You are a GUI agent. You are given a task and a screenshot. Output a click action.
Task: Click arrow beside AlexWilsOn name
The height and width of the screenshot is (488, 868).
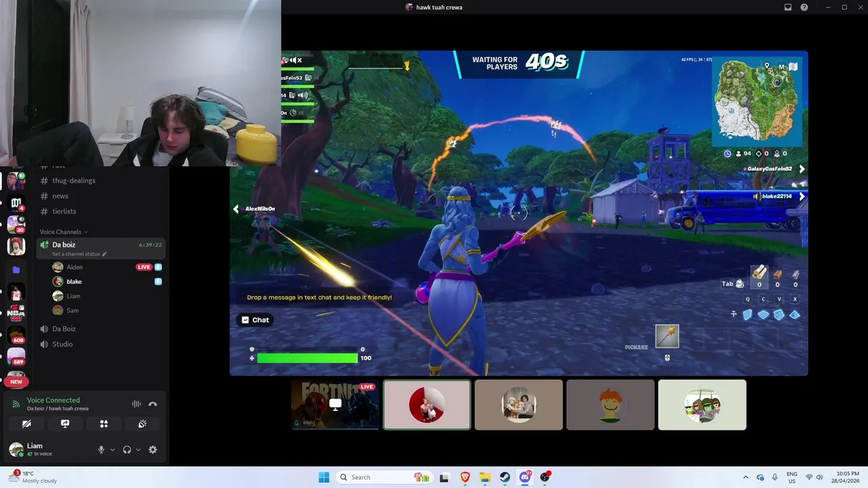coord(236,209)
